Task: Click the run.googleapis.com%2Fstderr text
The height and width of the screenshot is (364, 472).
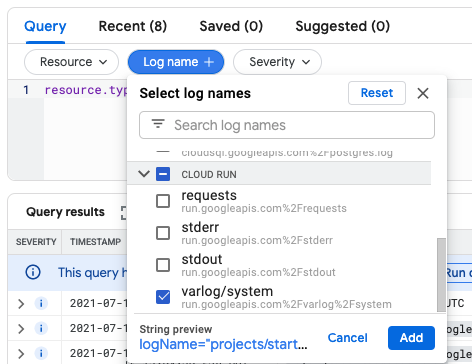Action: pos(257,240)
